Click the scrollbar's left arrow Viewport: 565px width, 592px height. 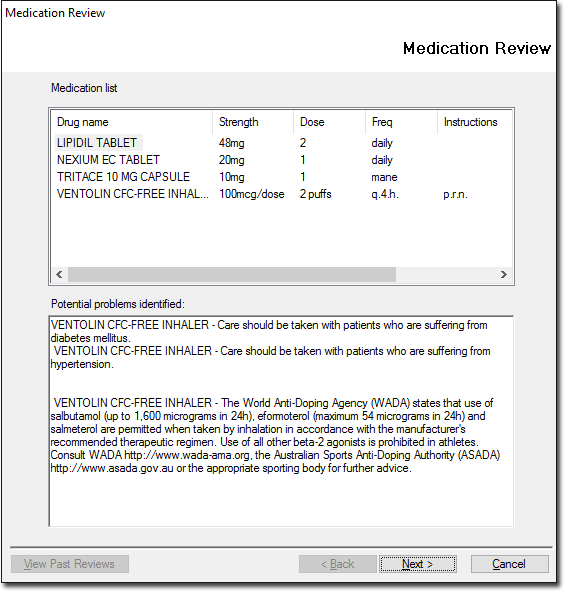[59, 274]
